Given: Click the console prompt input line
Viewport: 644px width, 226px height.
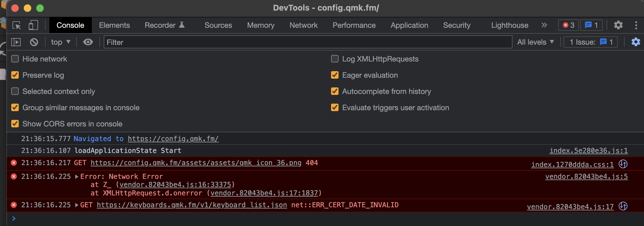Looking at the screenshot, I should [x=325, y=219].
